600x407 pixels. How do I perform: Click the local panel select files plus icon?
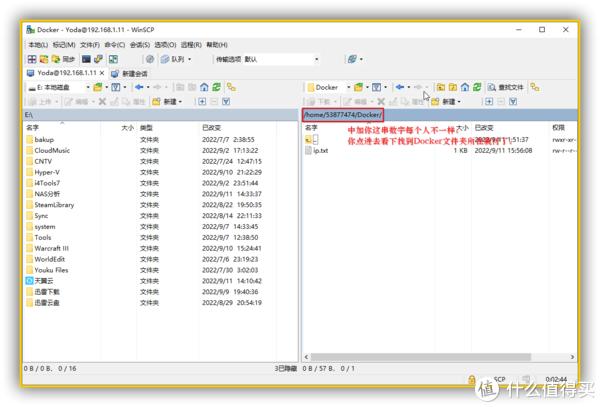coord(202,101)
